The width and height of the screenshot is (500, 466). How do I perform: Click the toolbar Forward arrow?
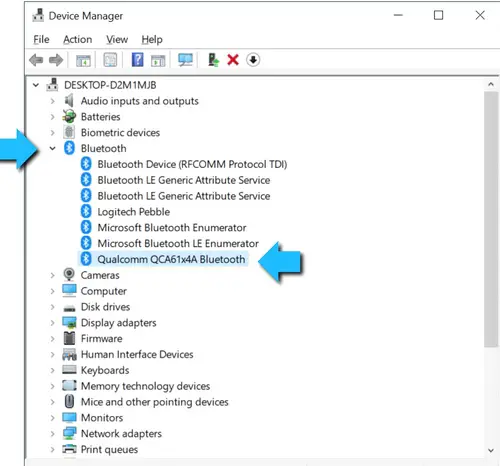coord(56,60)
